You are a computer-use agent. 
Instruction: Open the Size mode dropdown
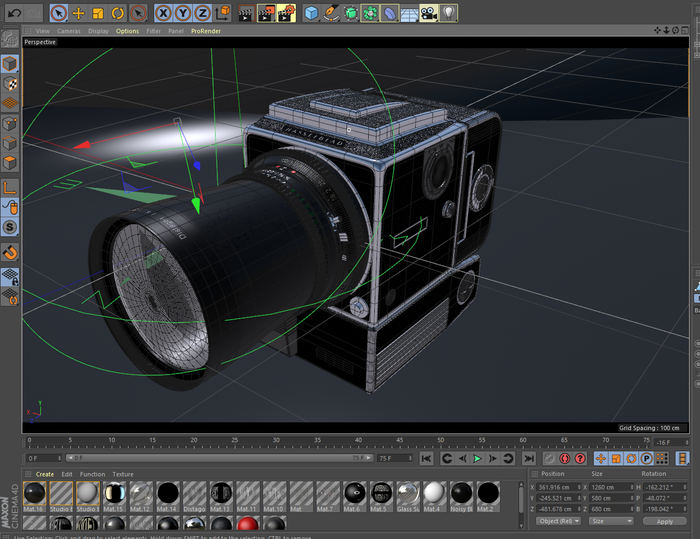click(611, 521)
